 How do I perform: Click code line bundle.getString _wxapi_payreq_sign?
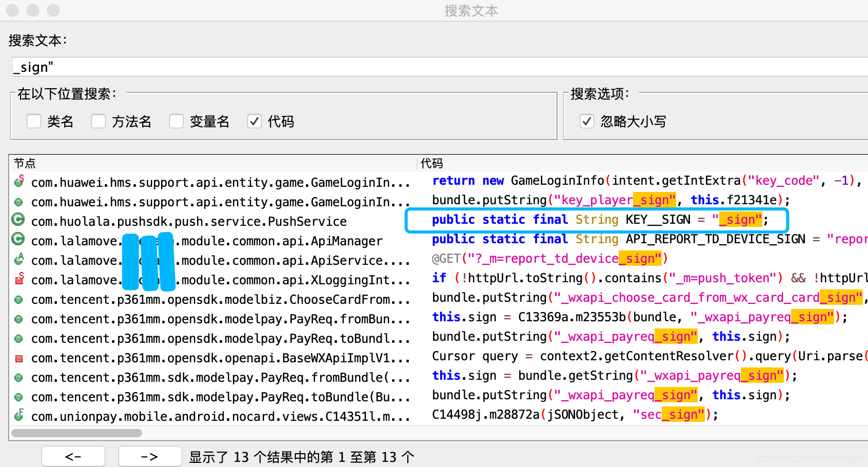pyautogui.click(x=615, y=376)
